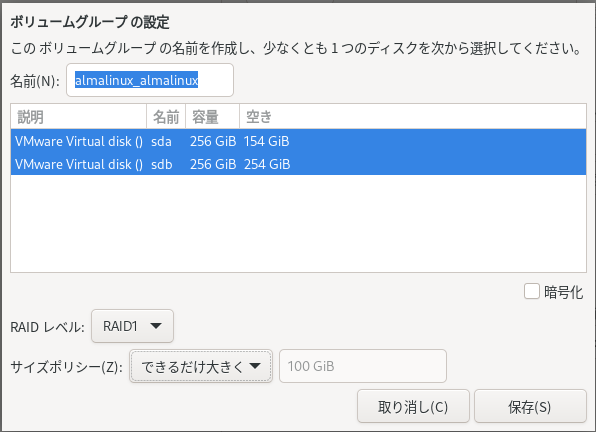Open the RAID レベル dropdown showing RAID1
The height and width of the screenshot is (432, 596).
(132, 326)
